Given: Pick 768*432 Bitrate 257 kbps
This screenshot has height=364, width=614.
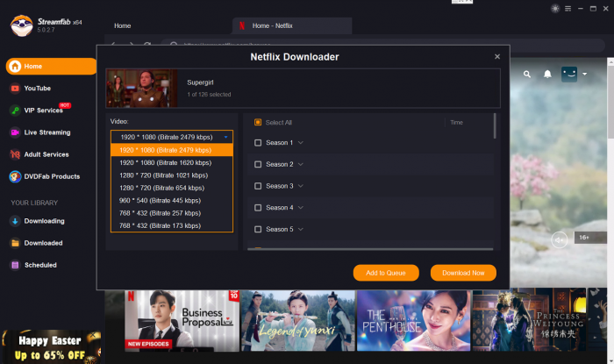Looking at the screenshot, I should click(172, 213).
